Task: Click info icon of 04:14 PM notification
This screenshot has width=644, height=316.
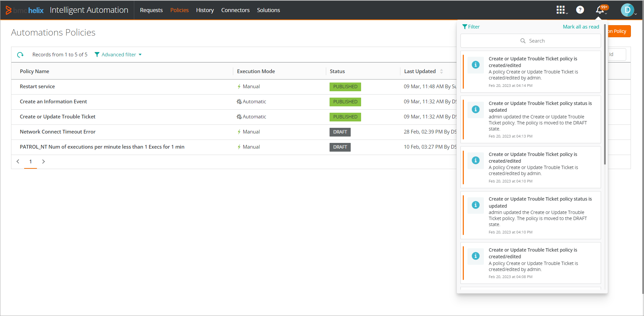Action: (x=476, y=65)
